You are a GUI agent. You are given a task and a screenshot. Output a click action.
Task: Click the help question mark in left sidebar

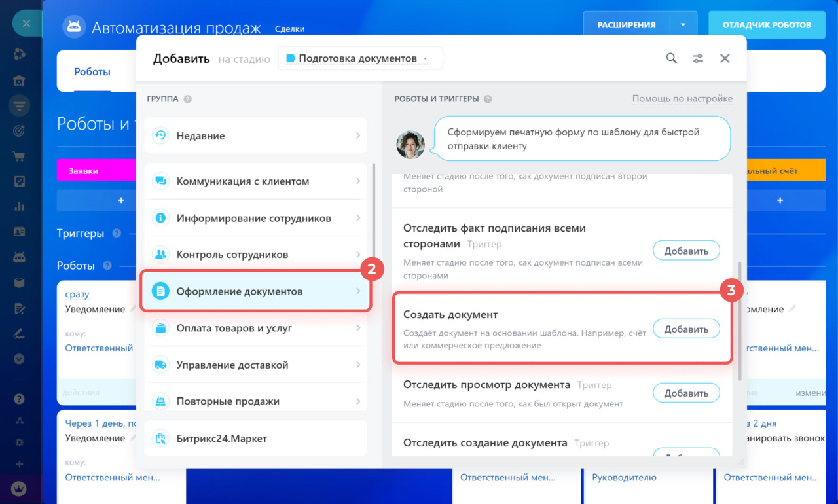coord(20,398)
